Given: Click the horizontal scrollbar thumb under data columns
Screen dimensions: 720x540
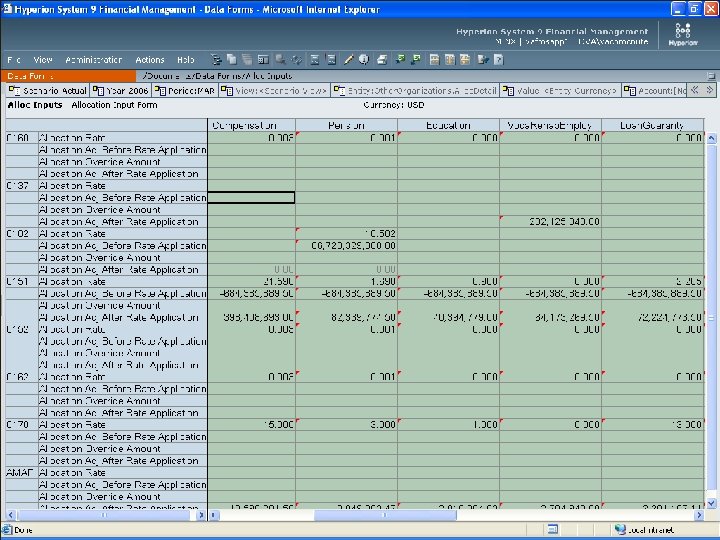Looking at the screenshot, I should (385, 515).
